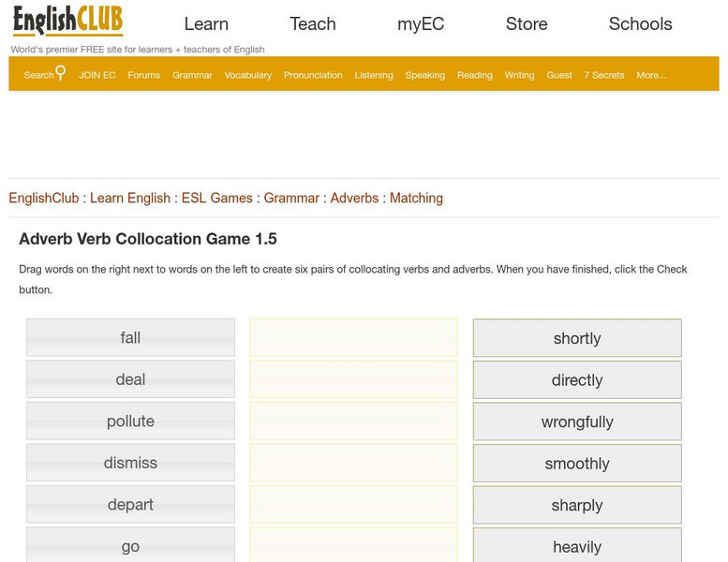Click the 'dismiss' word tile
This screenshot has height=562, width=728.
[130, 463]
